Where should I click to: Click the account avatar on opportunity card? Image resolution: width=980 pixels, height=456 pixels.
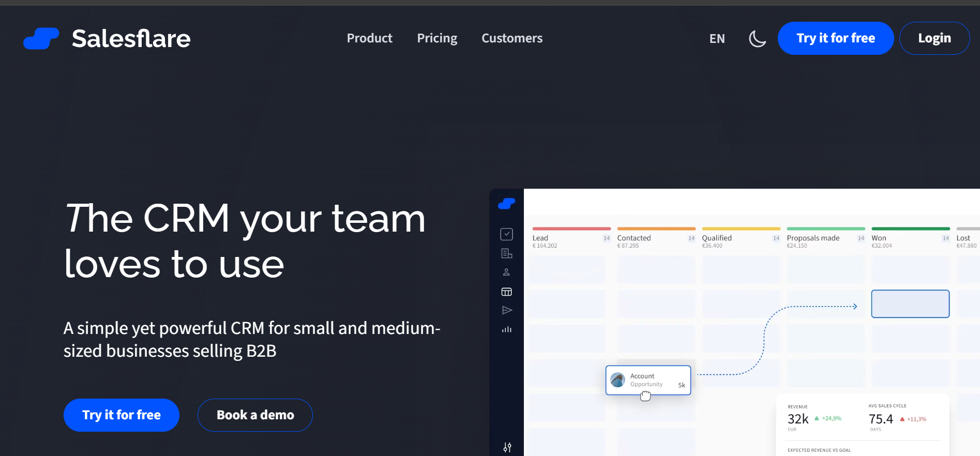[x=618, y=380]
